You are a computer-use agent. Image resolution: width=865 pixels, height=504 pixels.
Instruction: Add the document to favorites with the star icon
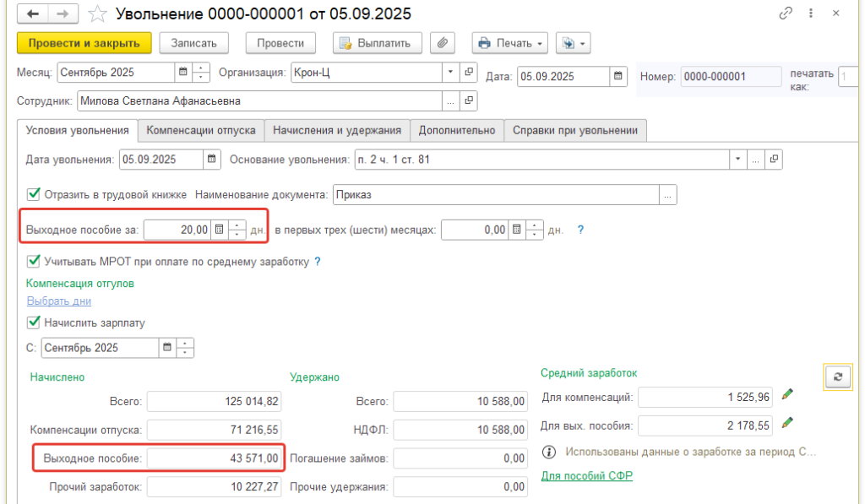(98, 14)
